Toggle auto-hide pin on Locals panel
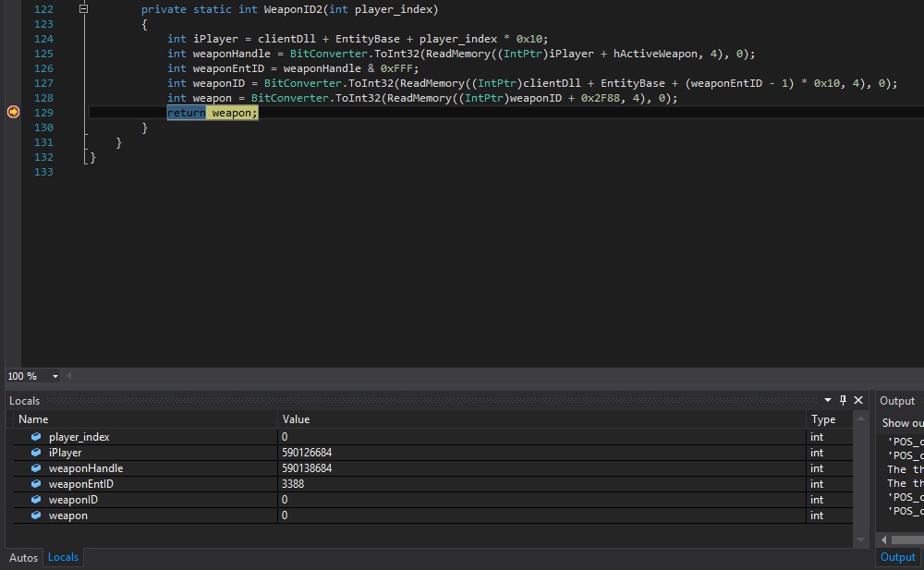 coord(843,400)
